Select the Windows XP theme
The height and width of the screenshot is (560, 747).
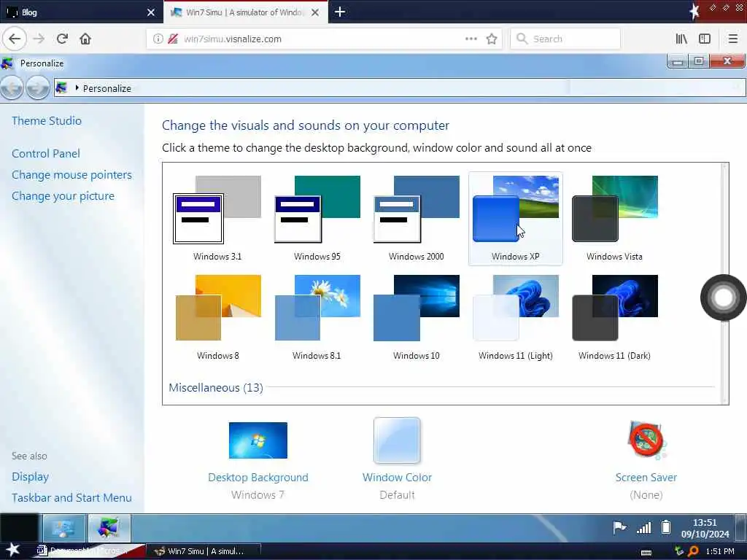516,218
